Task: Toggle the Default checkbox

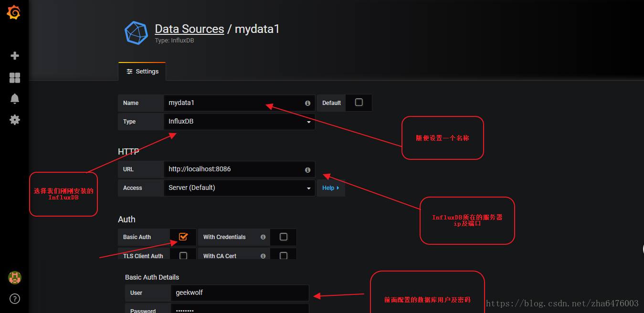Action: pyautogui.click(x=359, y=103)
